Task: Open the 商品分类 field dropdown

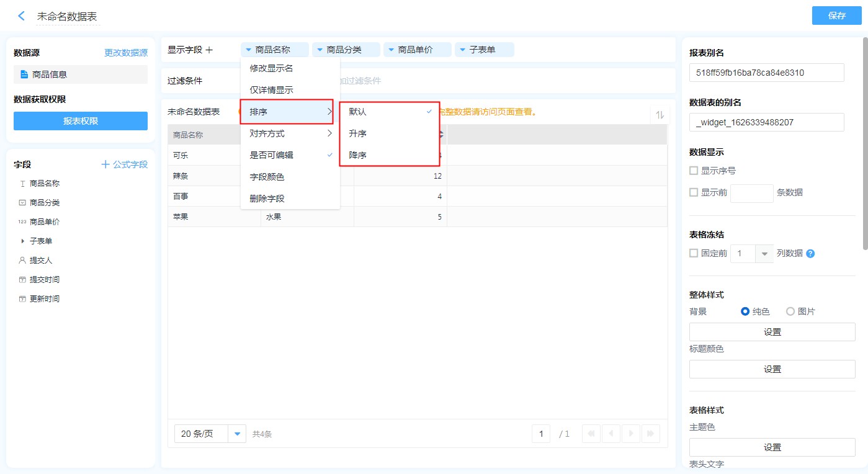Action: (x=346, y=50)
